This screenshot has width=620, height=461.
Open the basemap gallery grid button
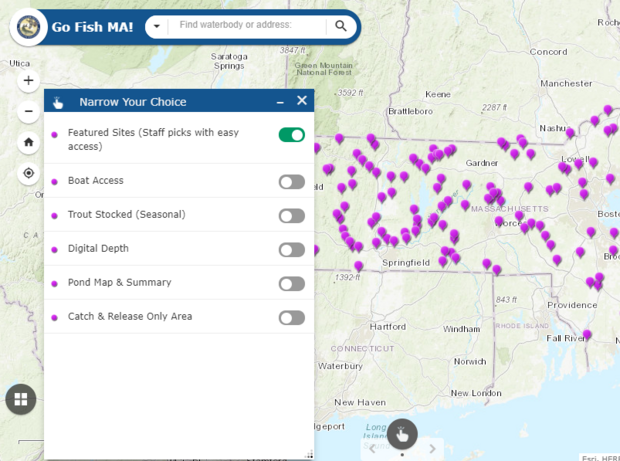(x=21, y=400)
